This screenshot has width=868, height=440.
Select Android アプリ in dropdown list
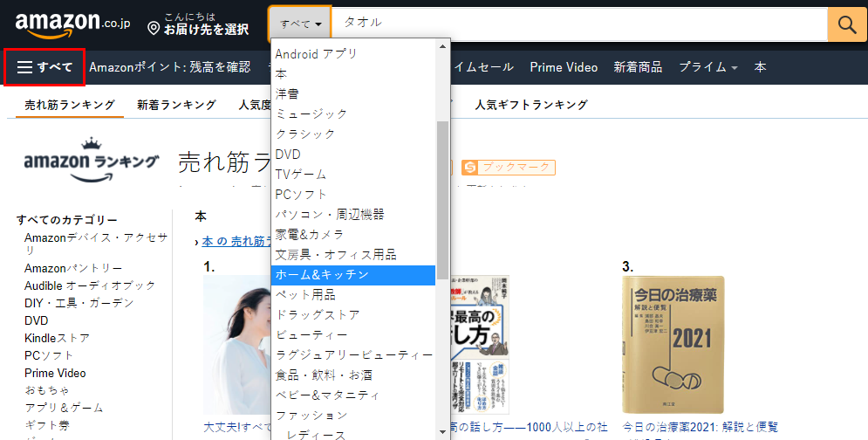pos(353,54)
